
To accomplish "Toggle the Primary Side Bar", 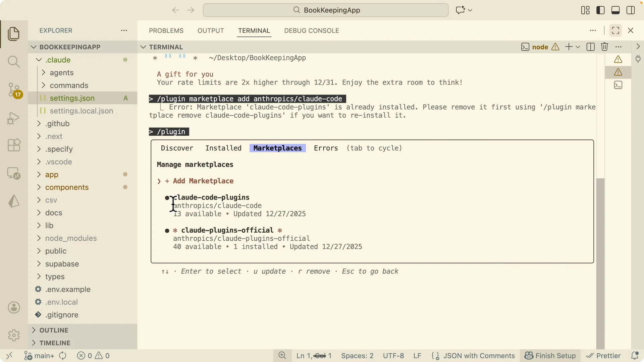I will click(600, 10).
